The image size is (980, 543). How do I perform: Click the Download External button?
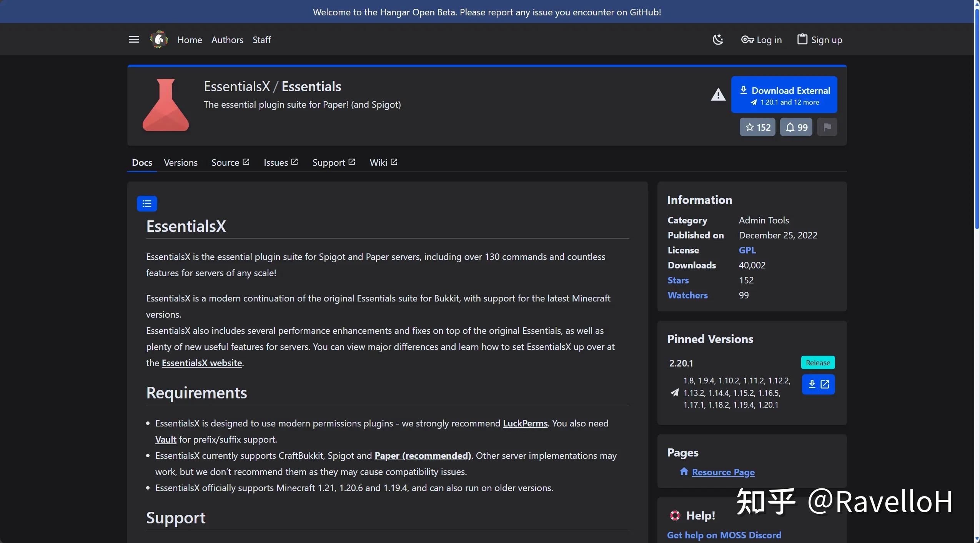(784, 95)
